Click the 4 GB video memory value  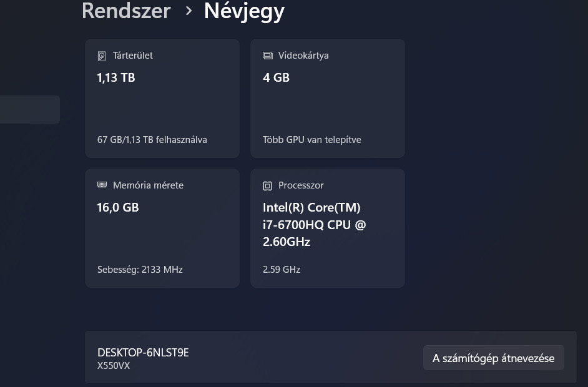(x=276, y=77)
